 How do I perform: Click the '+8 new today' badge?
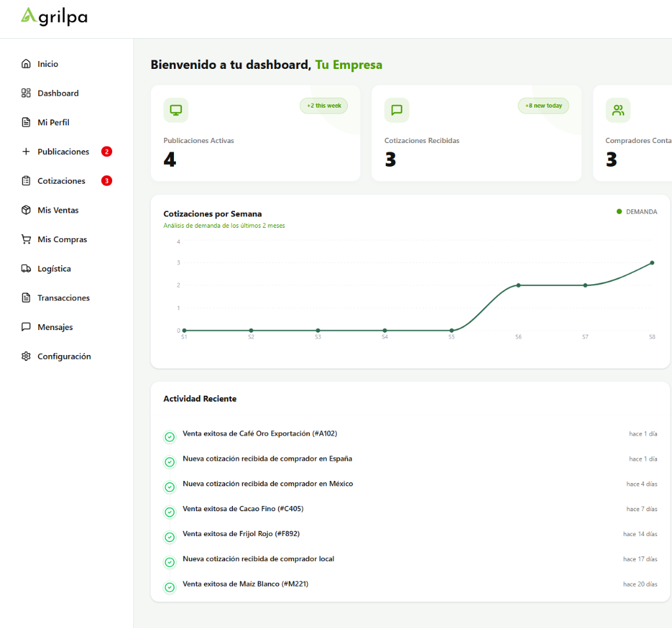[543, 106]
